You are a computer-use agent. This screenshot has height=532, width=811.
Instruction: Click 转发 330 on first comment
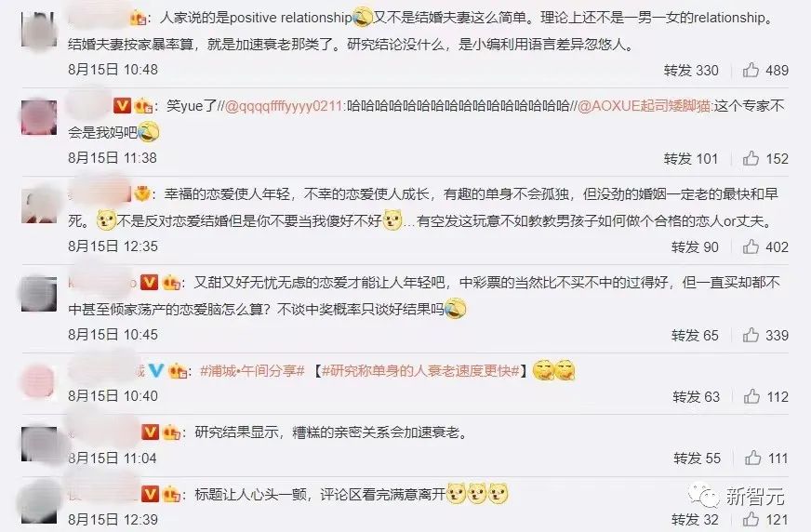pos(691,70)
